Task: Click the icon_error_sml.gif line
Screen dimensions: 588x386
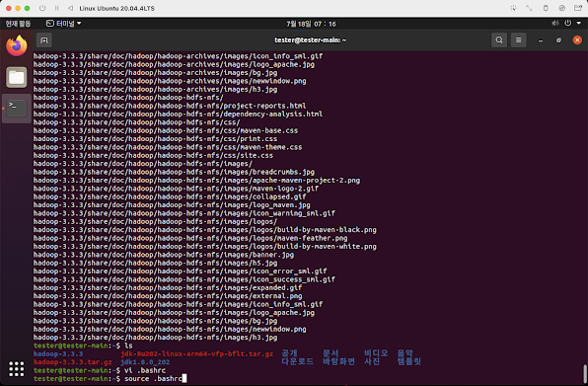Action: pyautogui.click(x=180, y=270)
